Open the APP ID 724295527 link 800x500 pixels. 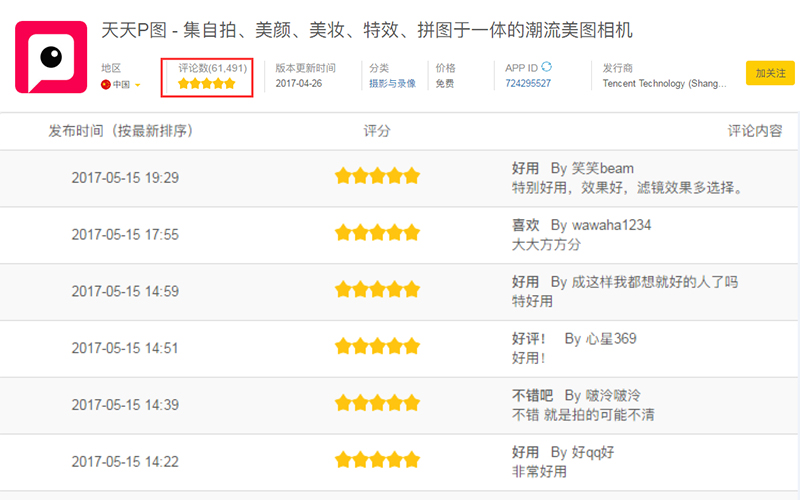pos(528,84)
